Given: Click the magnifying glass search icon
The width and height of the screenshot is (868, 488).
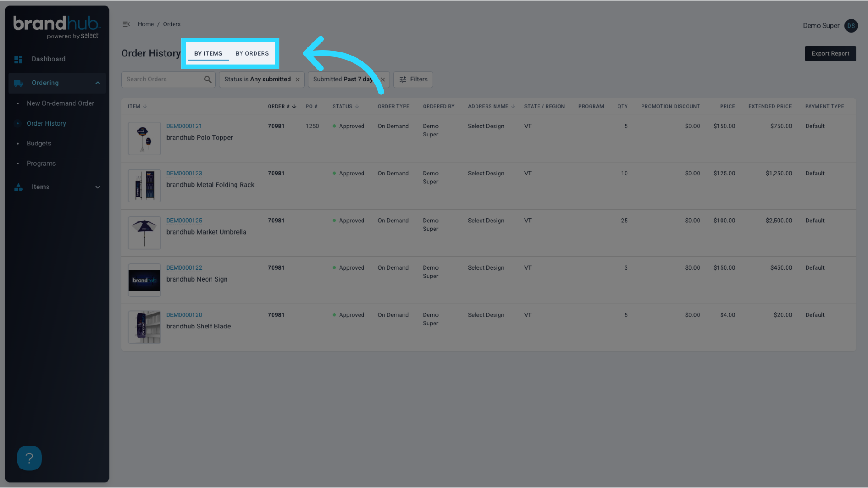Looking at the screenshot, I should click(x=208, y=79).
